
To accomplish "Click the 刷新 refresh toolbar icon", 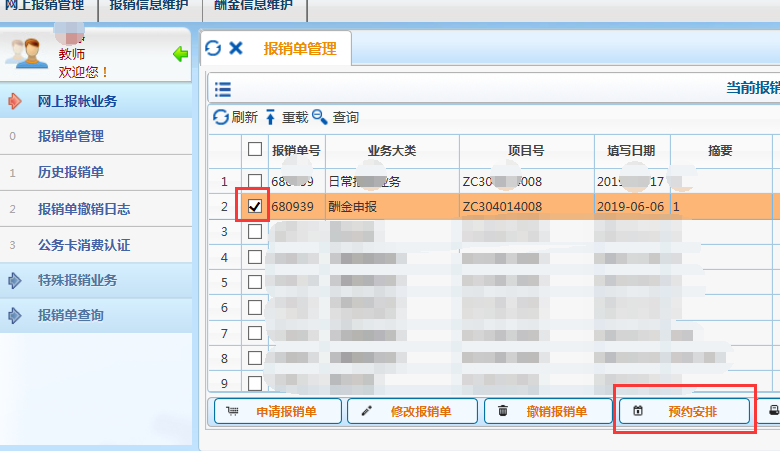I will [221, 117].
